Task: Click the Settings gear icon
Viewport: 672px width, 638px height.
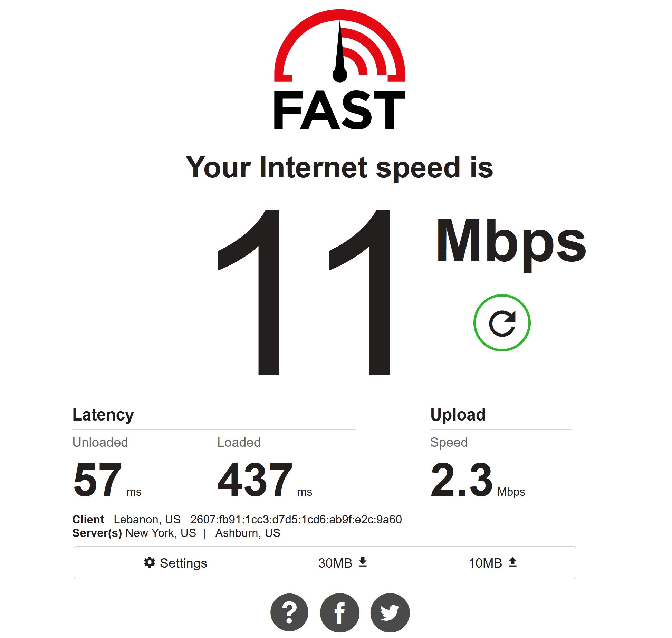Action: 150,562
